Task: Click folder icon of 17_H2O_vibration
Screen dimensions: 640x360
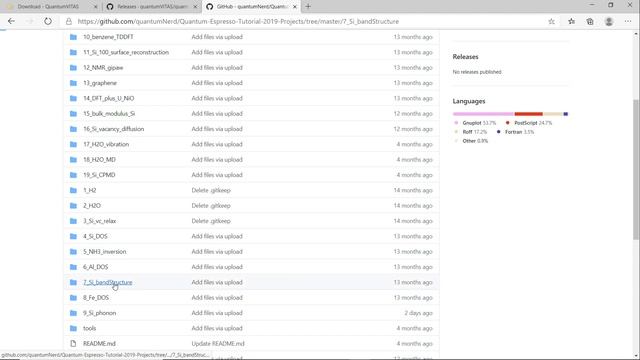Action: (73, 144)
